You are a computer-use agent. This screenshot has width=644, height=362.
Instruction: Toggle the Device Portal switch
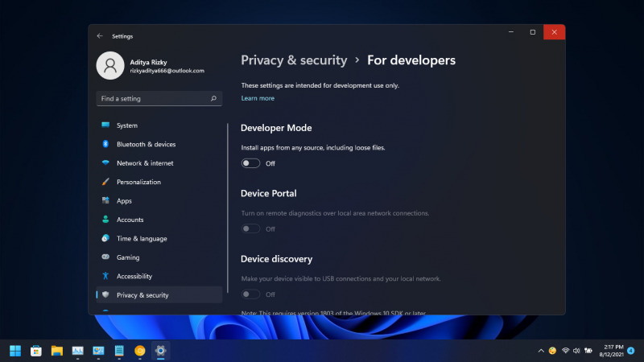pos(250,228)
